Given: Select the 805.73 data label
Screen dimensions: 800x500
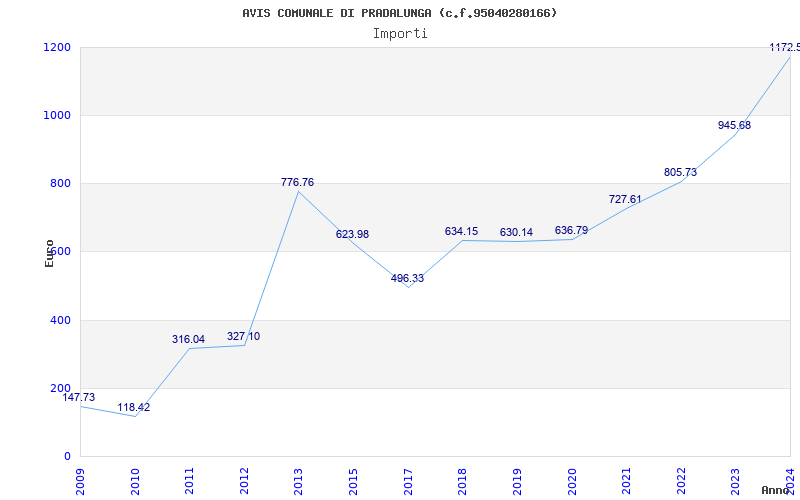Looking at the screenshot, I should (x=680, y=172).
